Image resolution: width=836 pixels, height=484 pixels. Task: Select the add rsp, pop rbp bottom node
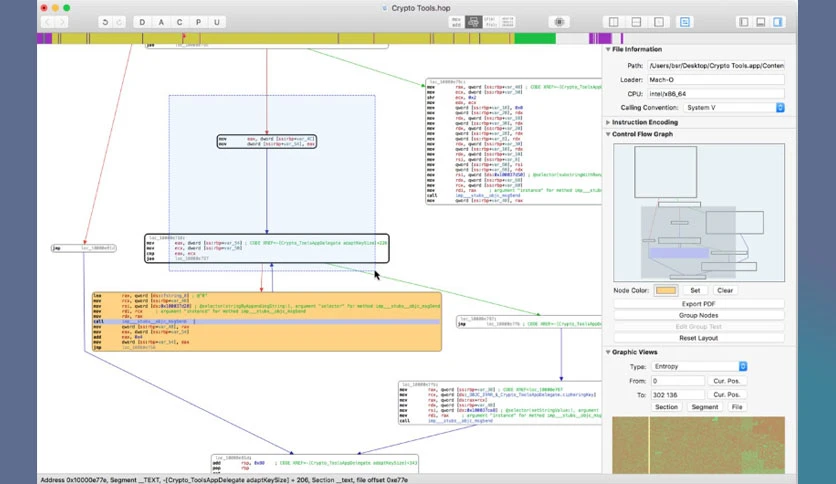(x=315, y=464)
